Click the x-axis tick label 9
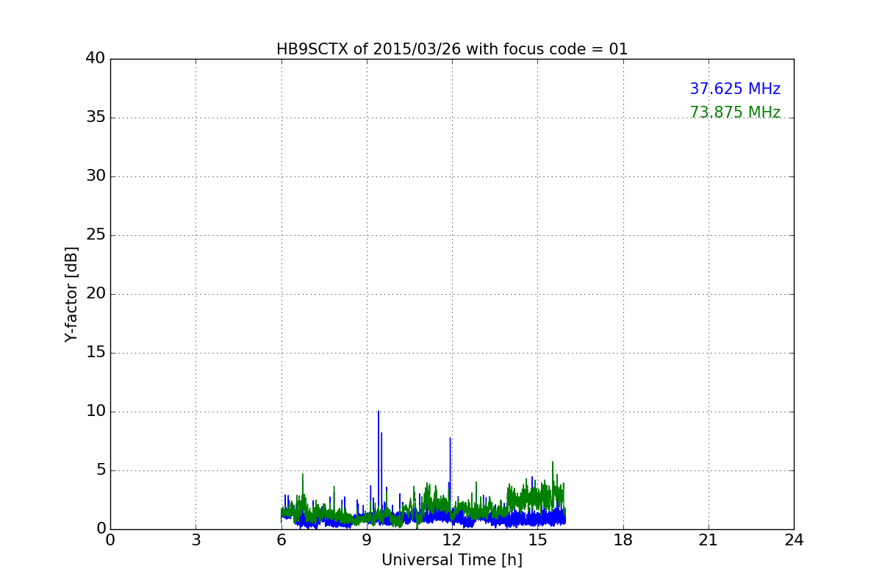 tap(367, 539)
